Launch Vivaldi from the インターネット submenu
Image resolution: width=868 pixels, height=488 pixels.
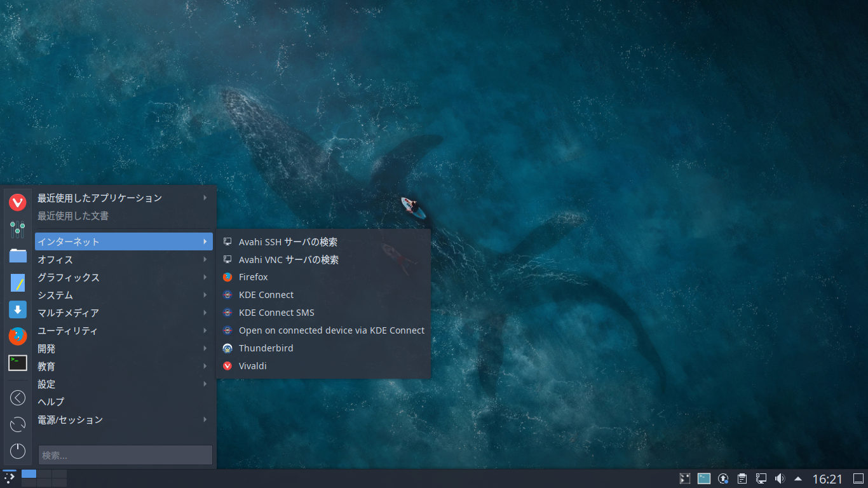pos(323,366)
